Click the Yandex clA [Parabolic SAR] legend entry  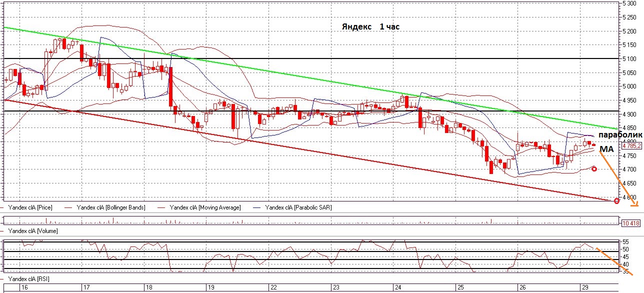pos(298,207)
